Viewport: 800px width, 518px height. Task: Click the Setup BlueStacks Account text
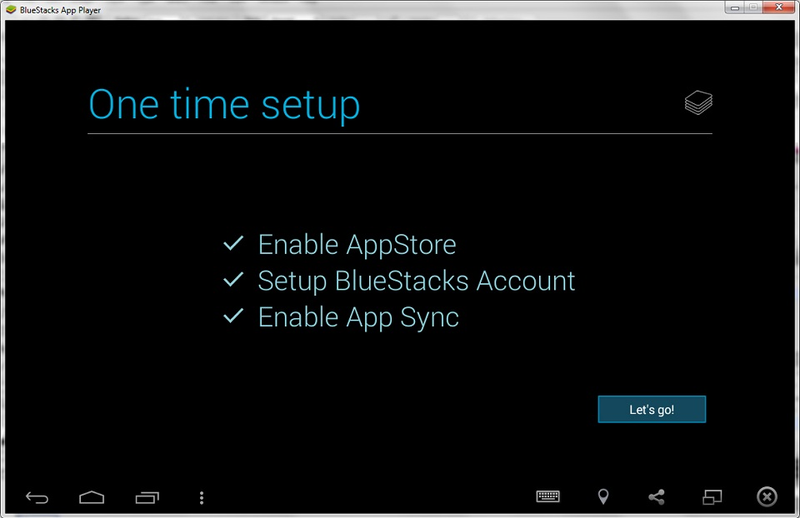point(416,281)
